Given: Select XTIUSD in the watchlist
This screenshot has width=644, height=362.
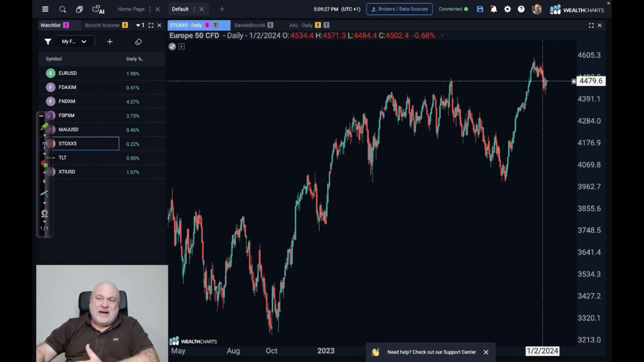Looking at the screenshot, I should [102, 172].
